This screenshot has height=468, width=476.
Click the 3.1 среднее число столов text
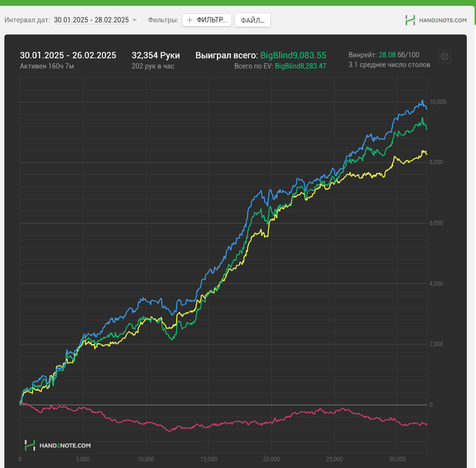pyautogui.click(x=389, y=65)
